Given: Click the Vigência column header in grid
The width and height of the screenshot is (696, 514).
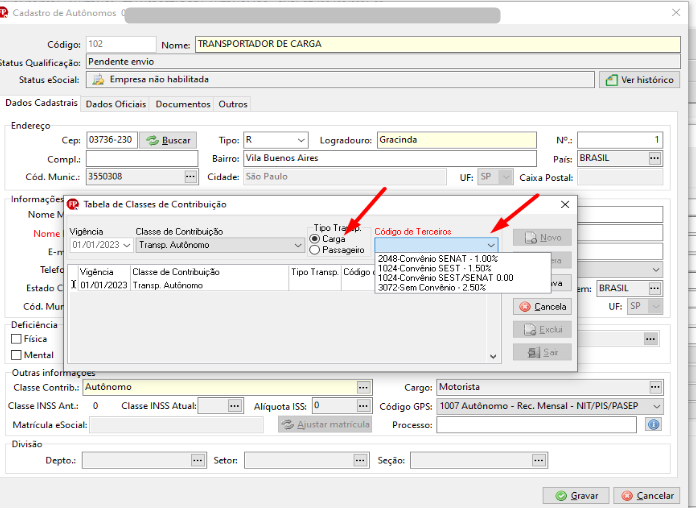Looking at the screenshot, I should [x=104, y=272].
